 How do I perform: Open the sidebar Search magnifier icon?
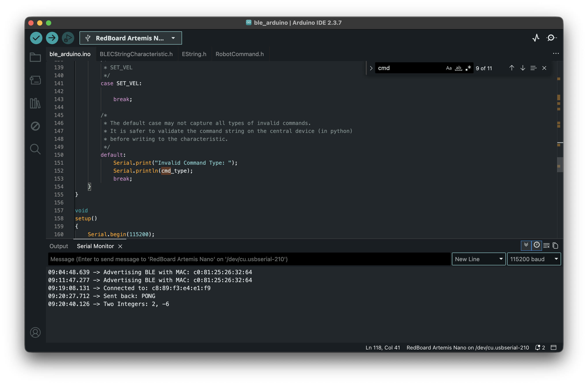[35, 149]
